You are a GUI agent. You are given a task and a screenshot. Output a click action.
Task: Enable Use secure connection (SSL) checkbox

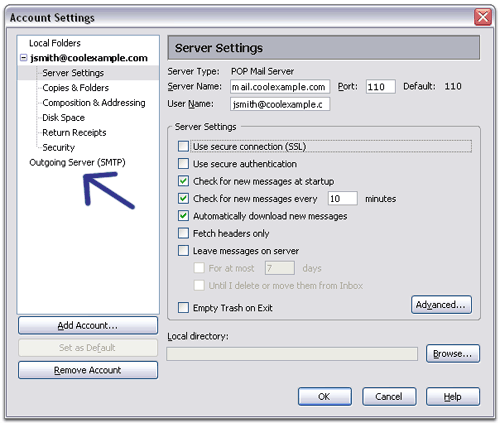[x=183, y=146]
